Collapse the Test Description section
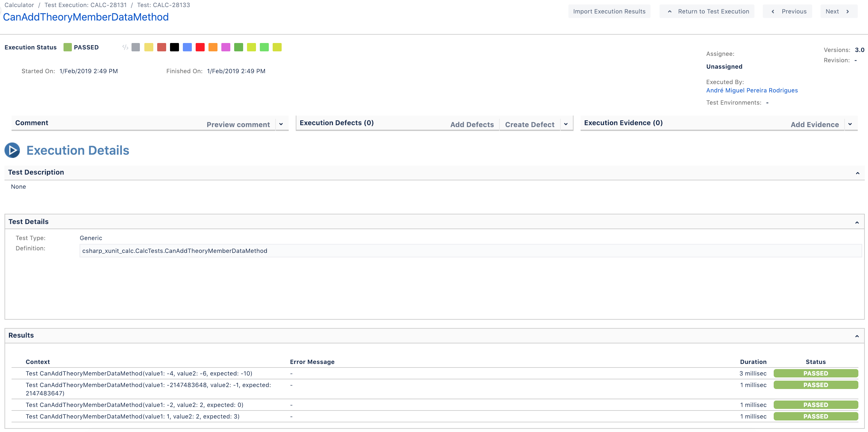The image size is (868, 432). pos(857,173)
